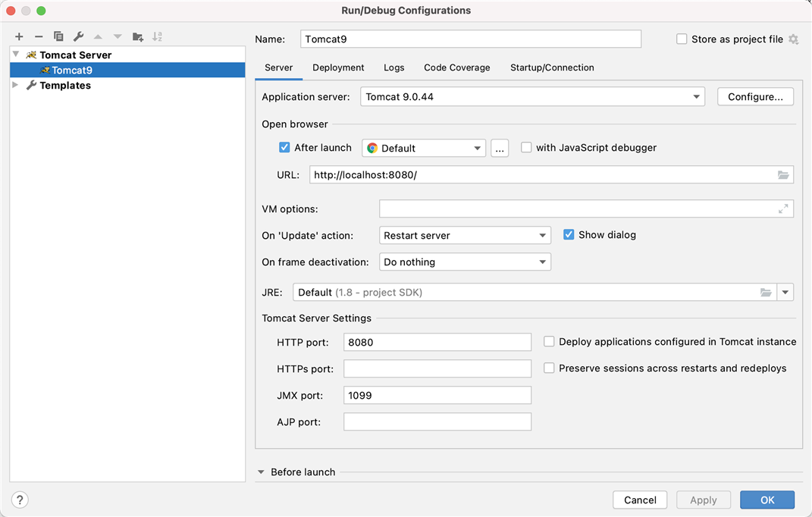
Task: Click the browser ellipsis button
Action: 499,148
